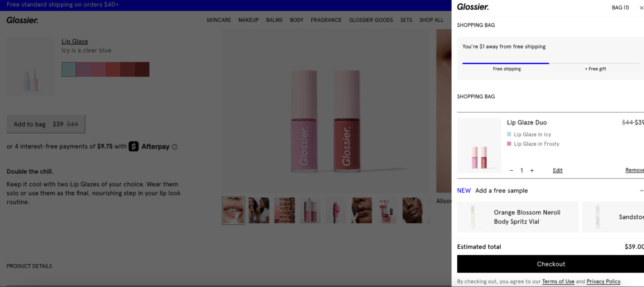Click the '+ Free gift' milestone label
Image resolution: width=644 pixels, height=287 pixels.
pyautogui.click(x=595, y=69)
